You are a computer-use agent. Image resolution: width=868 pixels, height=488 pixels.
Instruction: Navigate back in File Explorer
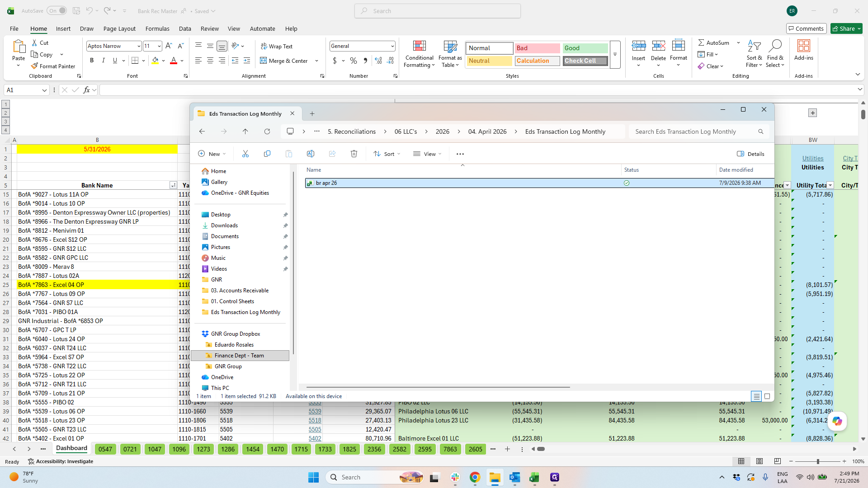click(202, 131)
